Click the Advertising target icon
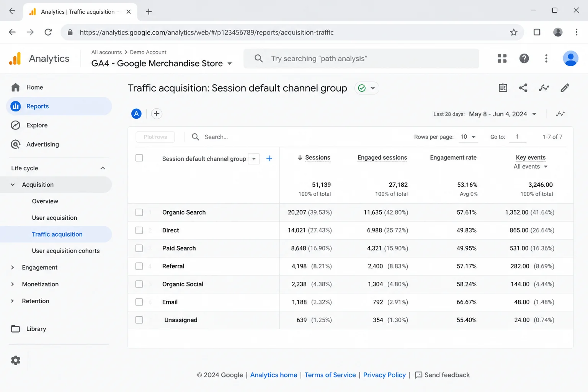 click(15, 144)
